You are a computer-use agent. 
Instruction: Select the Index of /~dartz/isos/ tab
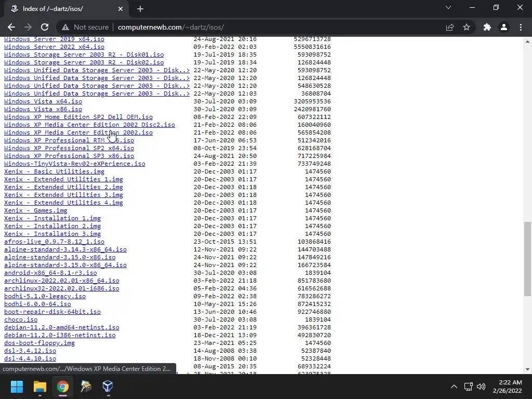[x=64, y=9]
